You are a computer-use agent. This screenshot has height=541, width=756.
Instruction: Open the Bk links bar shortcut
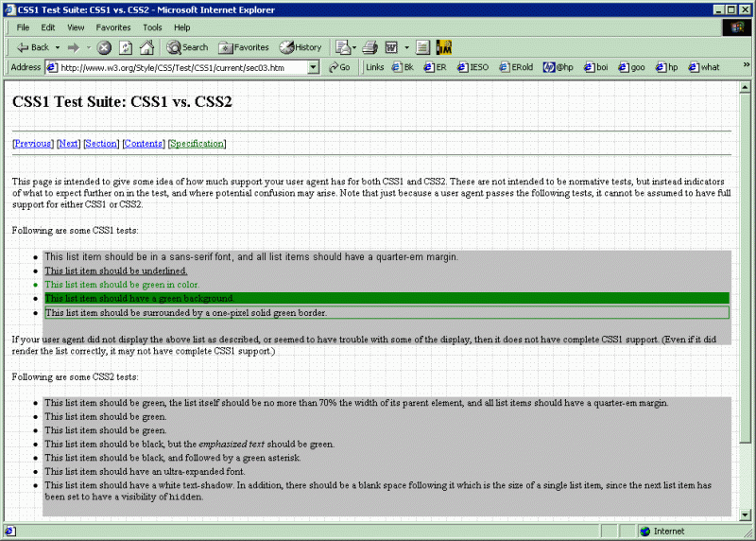point(403,67)
